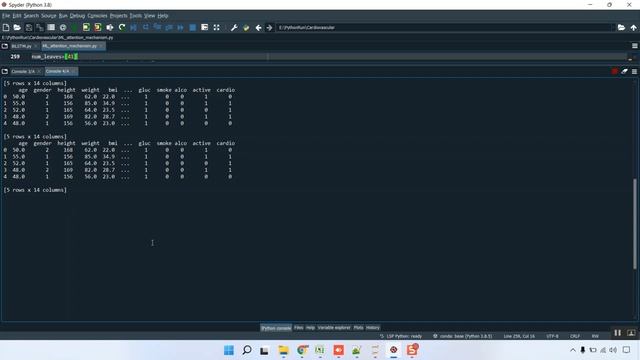
Task: Pause the recording with the pause button
Action: [618, 333]
